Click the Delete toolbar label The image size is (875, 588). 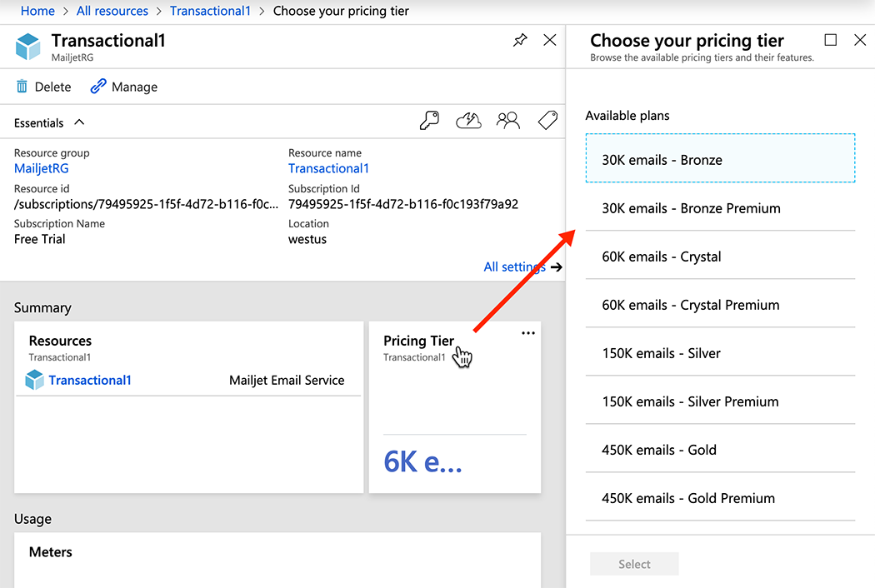[53, 87]
